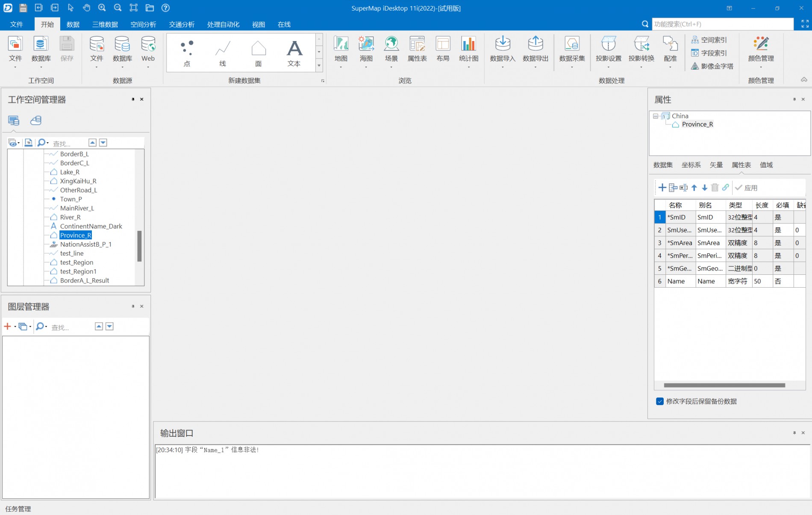Image resolution: width=812 pixels, height=515 pixels.
Task: Select the ContinentName_Dark dataset
Action: pos(91,227)
